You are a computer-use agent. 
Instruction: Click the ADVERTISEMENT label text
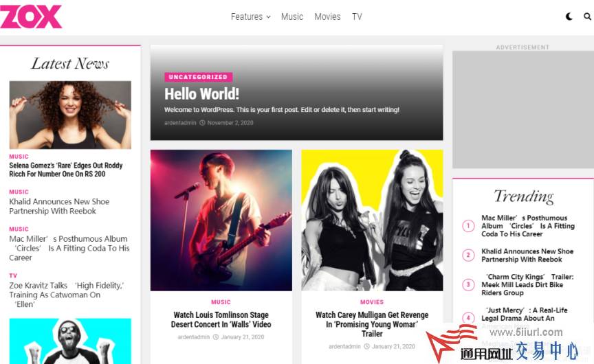pos(522,47)
